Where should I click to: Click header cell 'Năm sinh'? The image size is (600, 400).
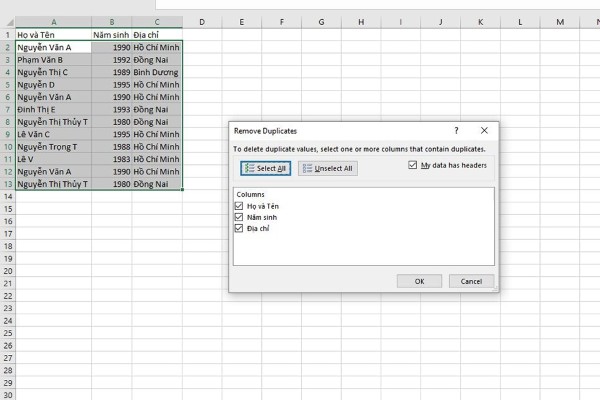pos(112,35)
